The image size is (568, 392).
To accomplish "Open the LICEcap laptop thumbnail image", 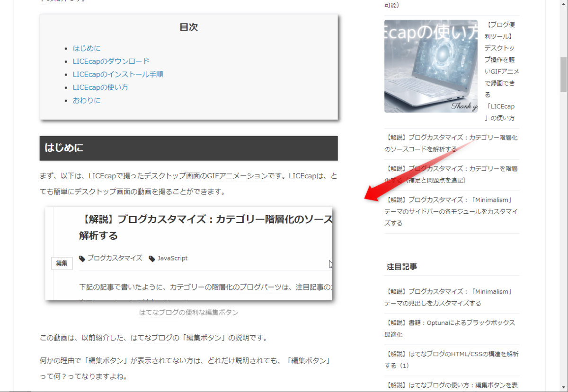I will pyautogui.click(x=431, y=66).
